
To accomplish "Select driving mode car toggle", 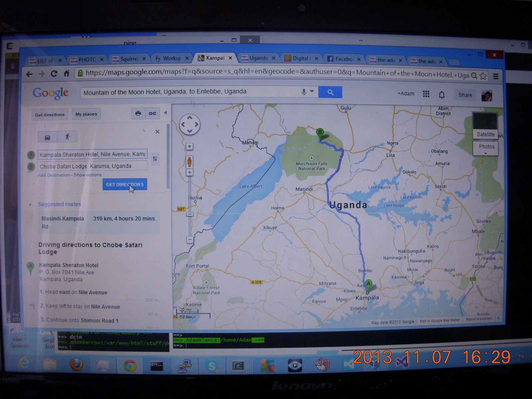I will tap(48, 137).
